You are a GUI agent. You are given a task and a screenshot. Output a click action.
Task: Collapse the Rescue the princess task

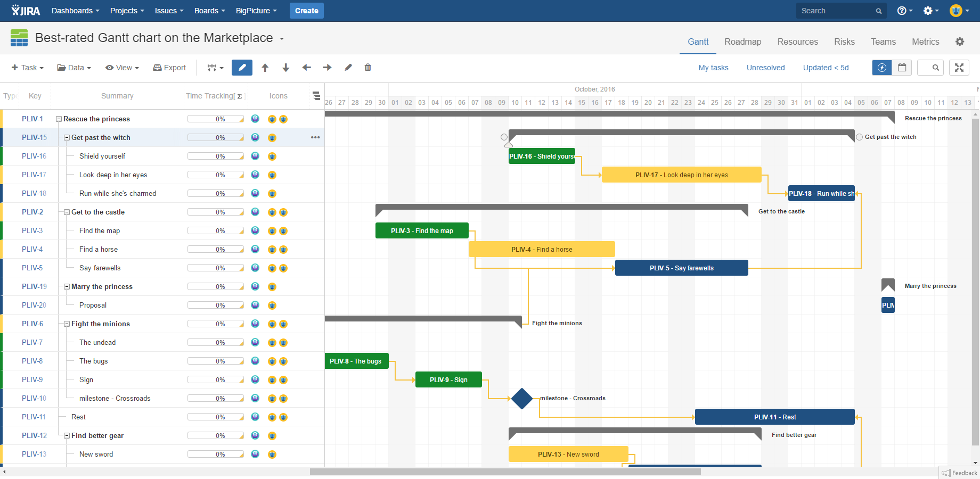[59, 119]
